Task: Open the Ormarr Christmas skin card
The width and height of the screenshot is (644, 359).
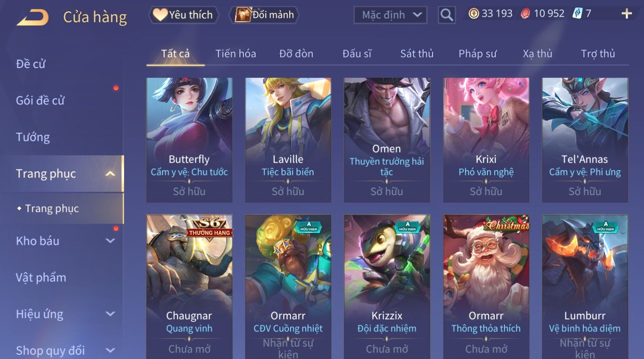Action: click(486, 287)
